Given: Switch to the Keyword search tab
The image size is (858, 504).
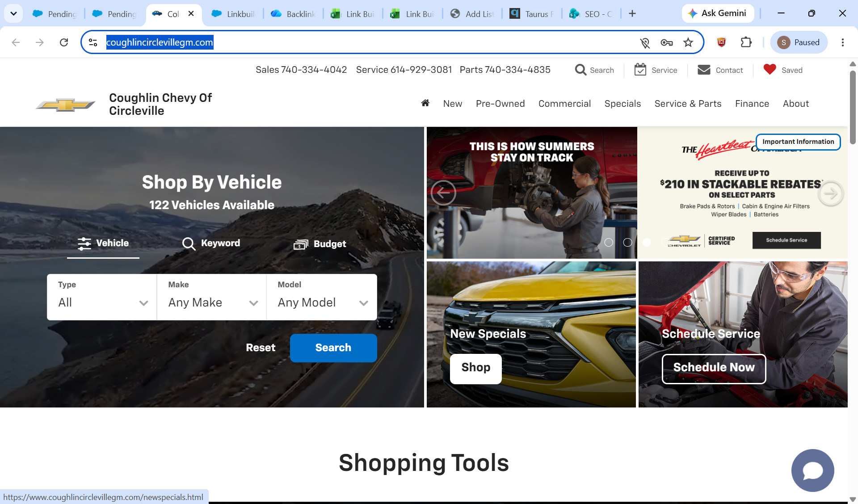Looking at the screenshot, I should click(x=211, y=244).
